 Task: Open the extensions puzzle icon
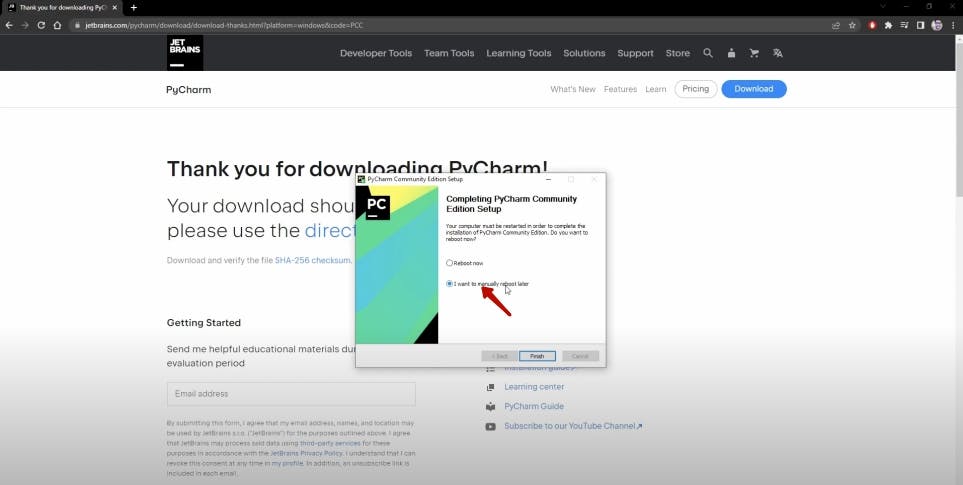pos(888,25)
